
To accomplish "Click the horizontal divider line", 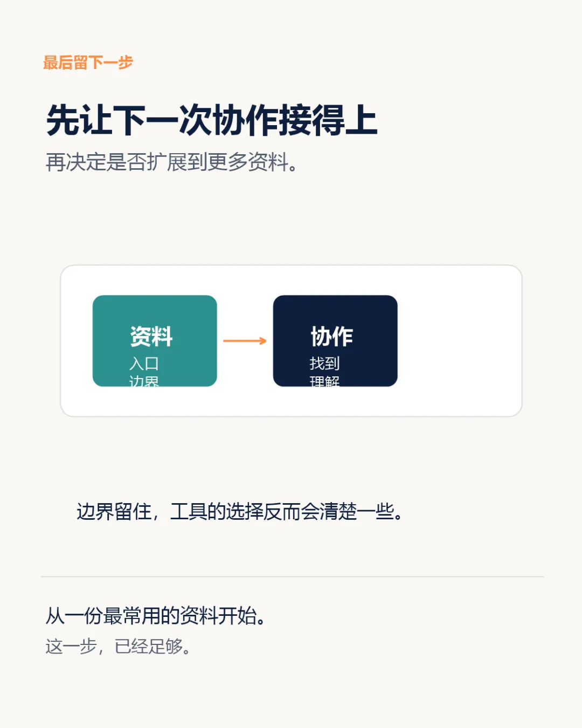I will pos(292,576).
